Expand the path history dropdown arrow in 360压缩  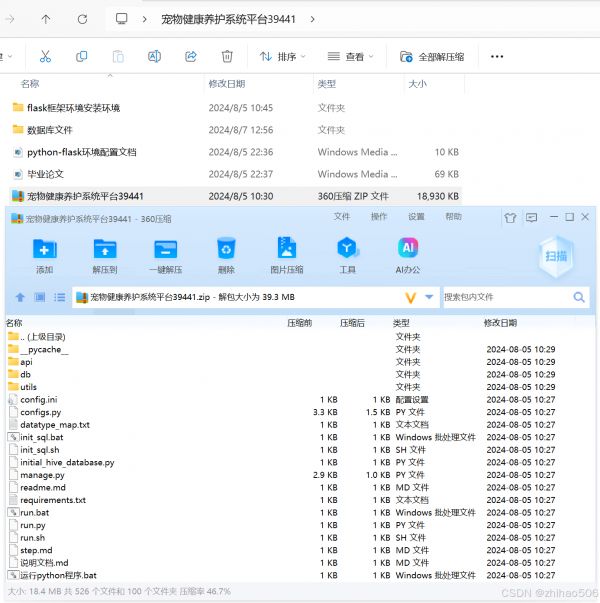click(x=429, y=297)
